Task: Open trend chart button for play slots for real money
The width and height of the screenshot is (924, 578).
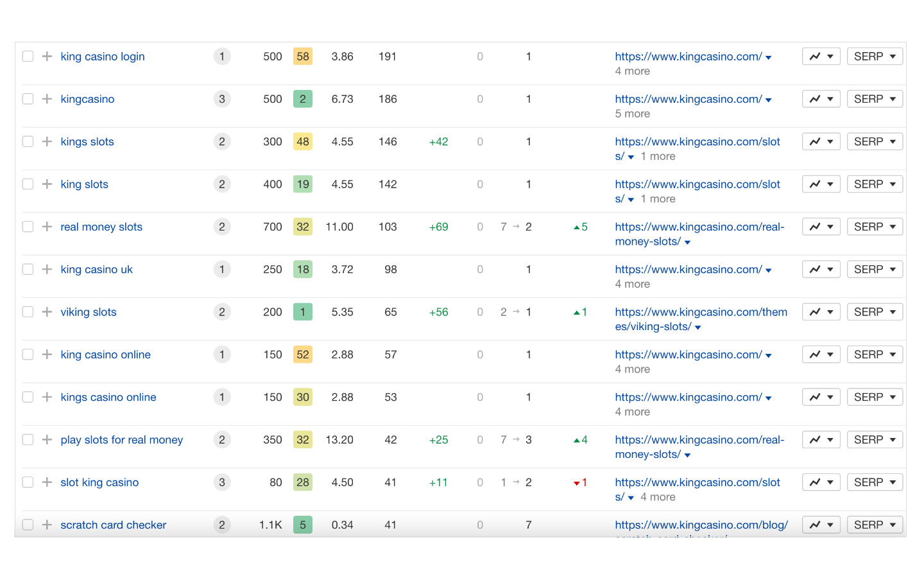Action: 821,440
